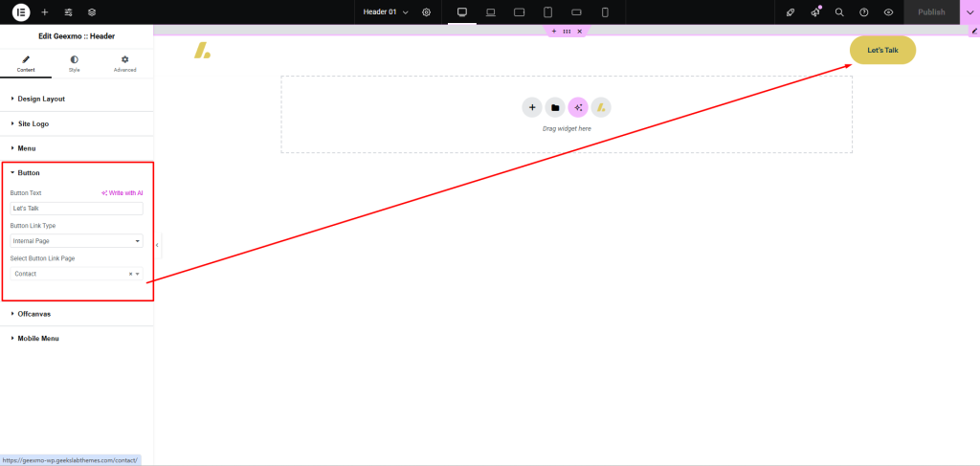Click the Write with AI link
Image resolution: width=980 pixels, height=466 pixels.
122,193
